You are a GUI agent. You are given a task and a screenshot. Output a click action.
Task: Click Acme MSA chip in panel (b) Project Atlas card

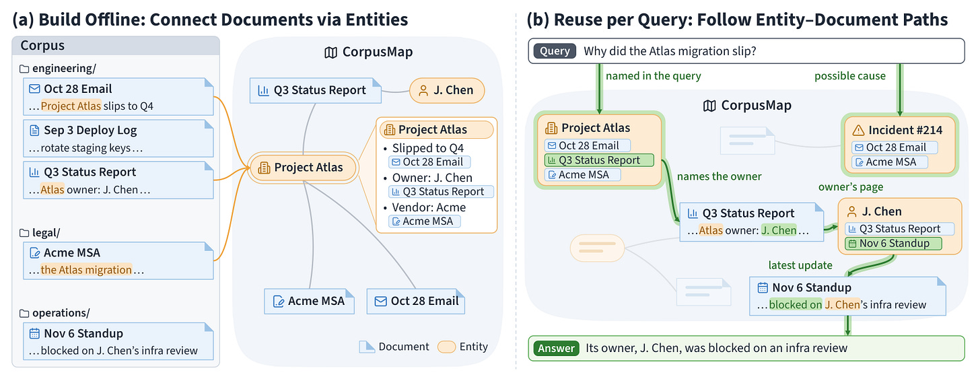point(581,175)
